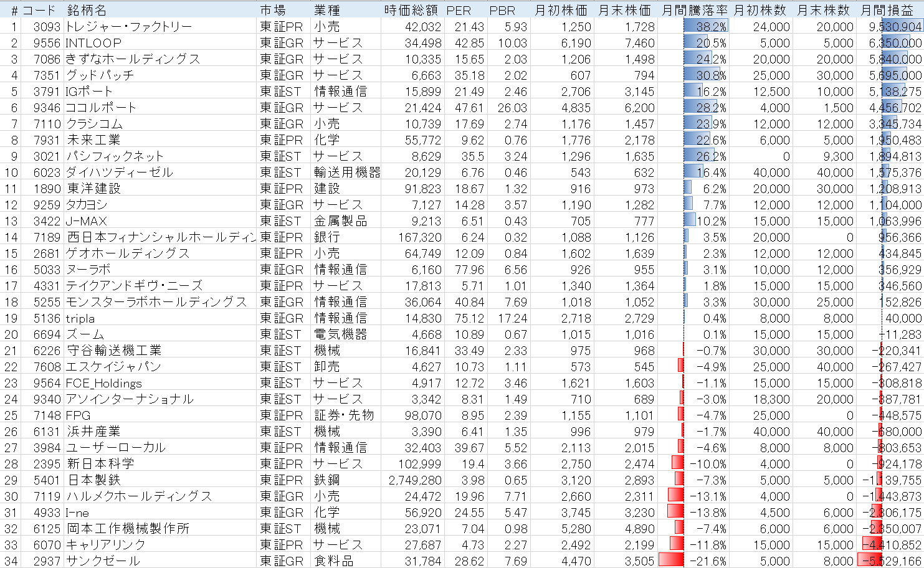Viewport: 924px width, 568px height.
Task: Select the 時価総額 value 2,749,280
Action: 412,480
